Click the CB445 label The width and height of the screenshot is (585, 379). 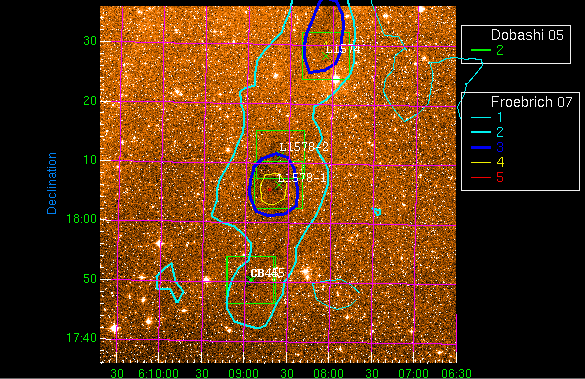tap(268, 273)
